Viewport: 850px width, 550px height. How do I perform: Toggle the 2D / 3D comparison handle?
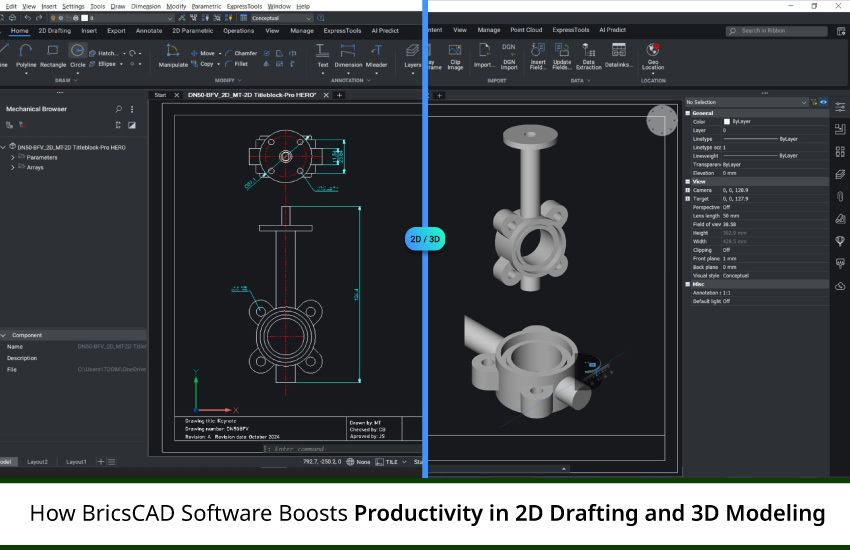(425, 239)
